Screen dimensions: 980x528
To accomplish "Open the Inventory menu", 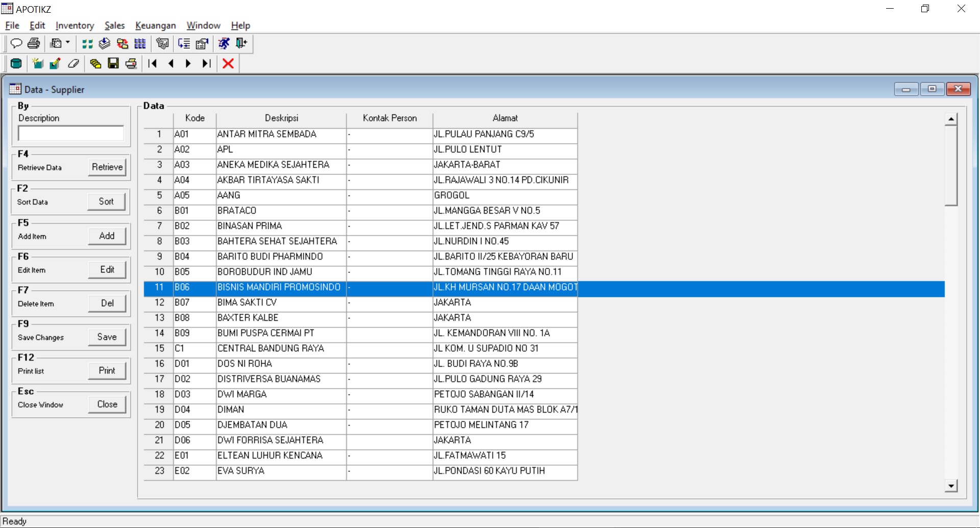I will tap(75, 26).
